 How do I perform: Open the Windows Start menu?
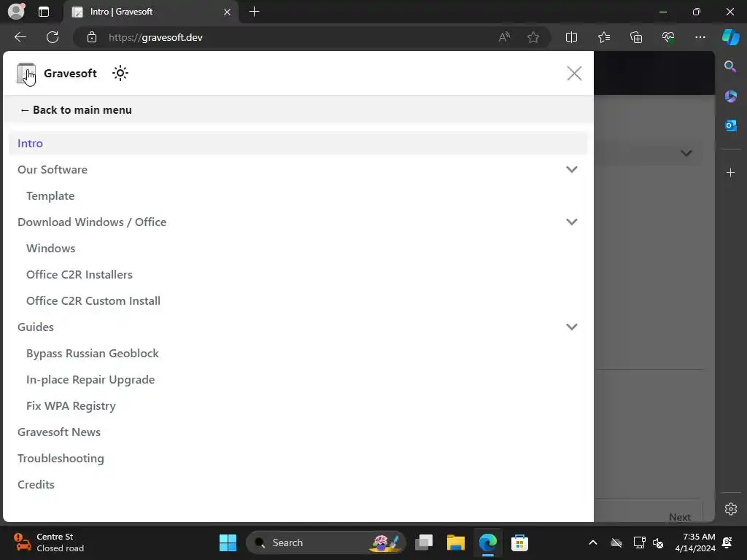228,542
